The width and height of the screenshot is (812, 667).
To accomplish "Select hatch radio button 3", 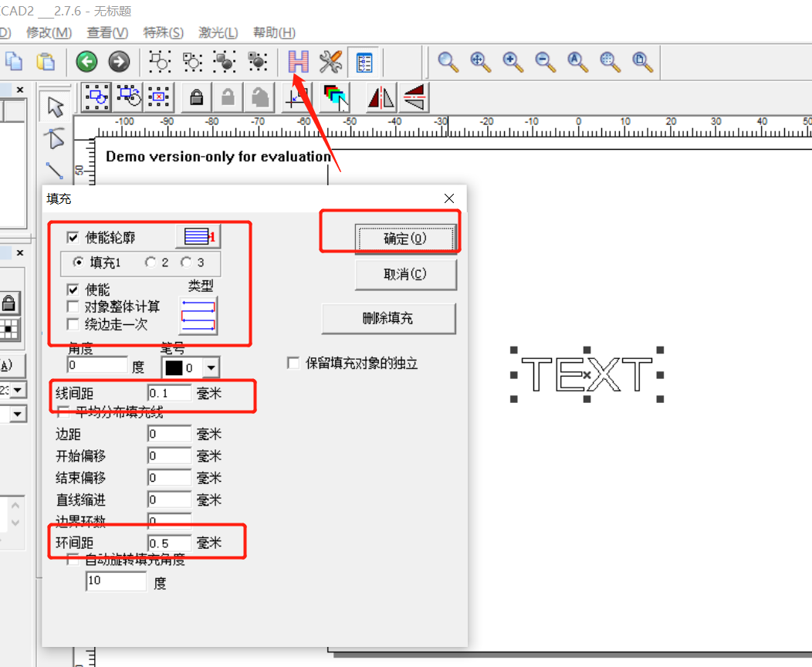I will tap(187, 262).
